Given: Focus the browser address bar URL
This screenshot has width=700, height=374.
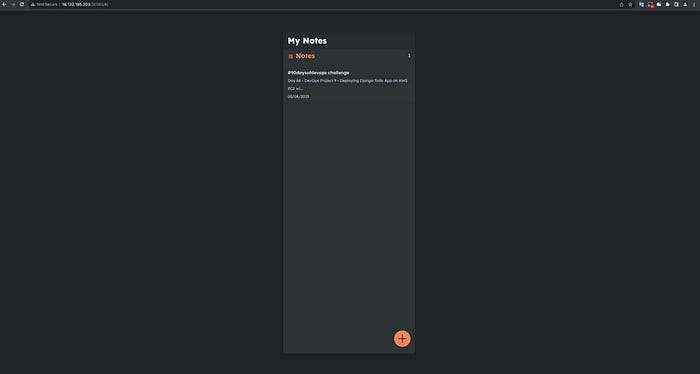Looking at the screenshot, I should click(x=85, y=4).
